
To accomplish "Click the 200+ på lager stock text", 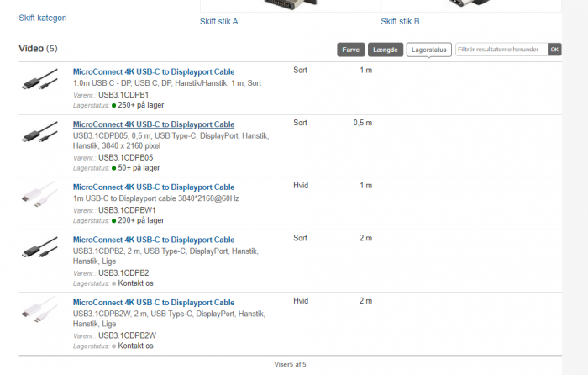I will tap(141, 220).
